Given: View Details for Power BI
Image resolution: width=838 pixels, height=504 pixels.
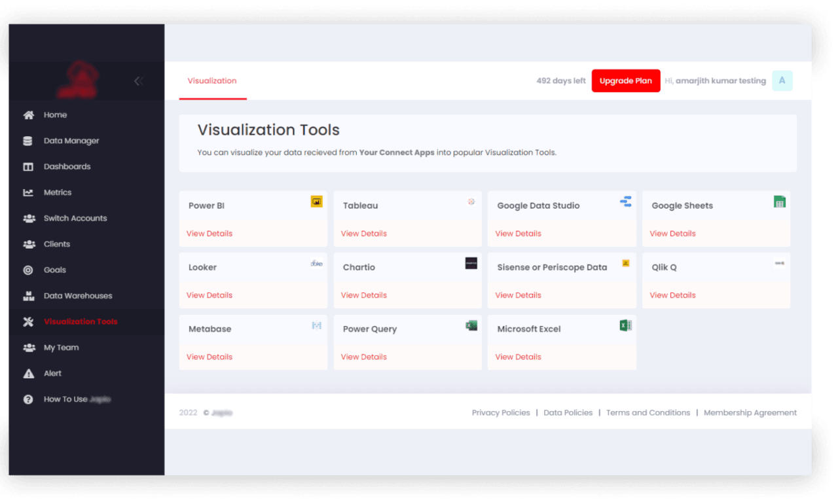Looking at the screenshot, I should (x=209, y=234).
